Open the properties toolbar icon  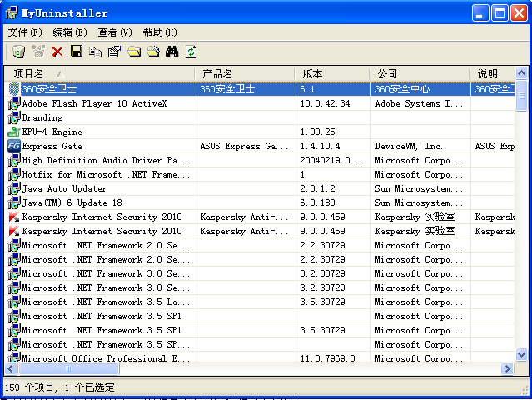coord(115,52)
